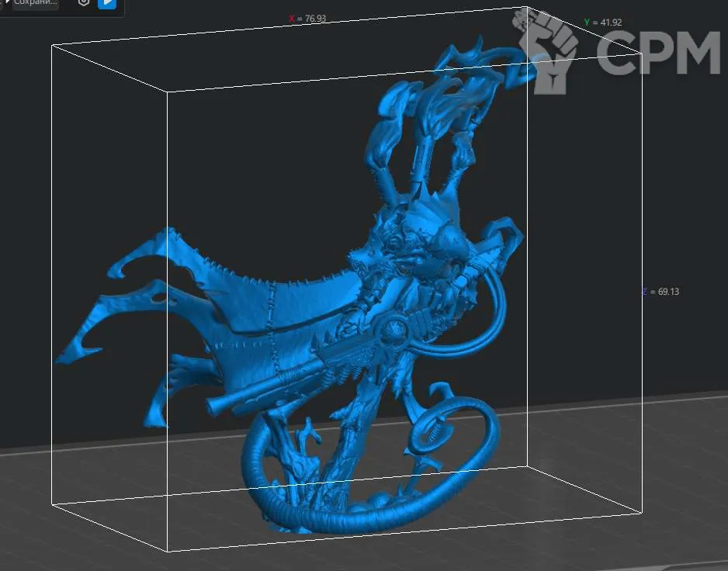Open the hexagon settings icon
728x571 pixels.
click(84, 3)
